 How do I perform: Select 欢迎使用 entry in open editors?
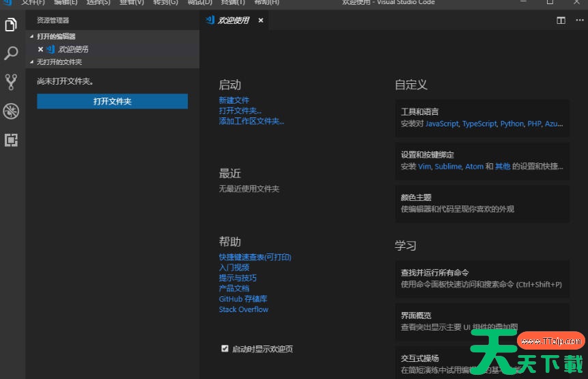(112, 49)
